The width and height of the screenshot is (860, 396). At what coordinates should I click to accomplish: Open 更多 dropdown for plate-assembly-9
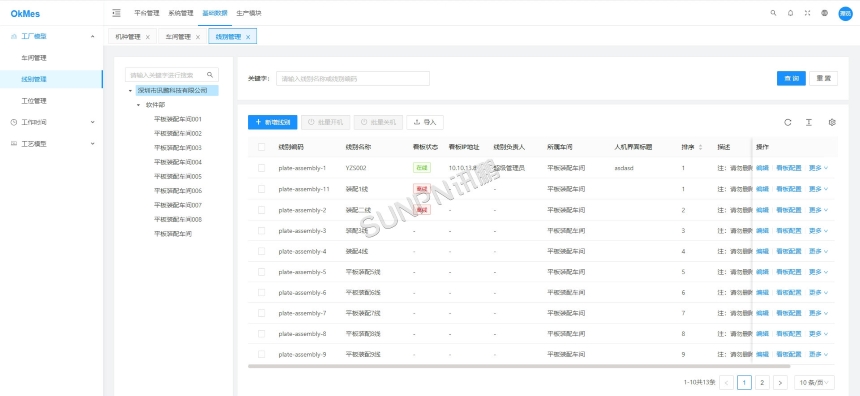point(818,354)
